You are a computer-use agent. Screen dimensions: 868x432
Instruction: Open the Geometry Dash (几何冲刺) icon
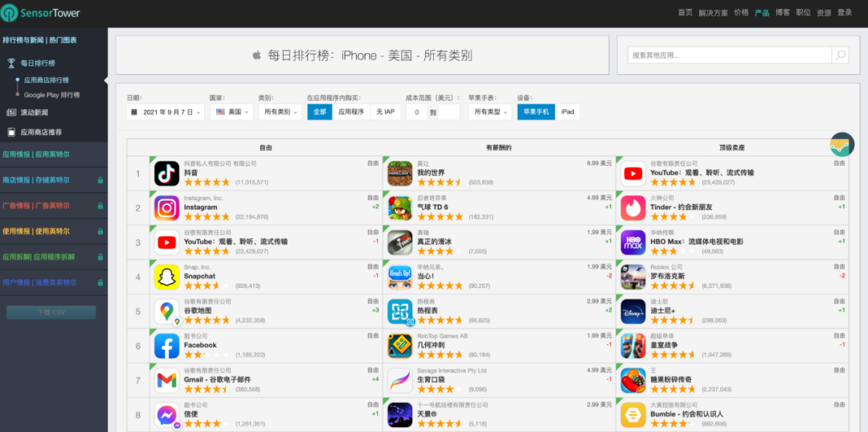(399, 346)
